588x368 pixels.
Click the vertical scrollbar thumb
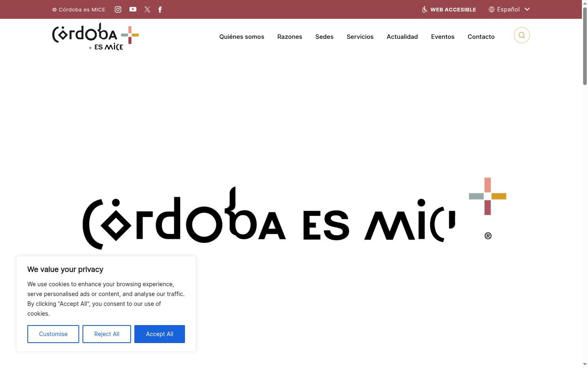point(585,46)
